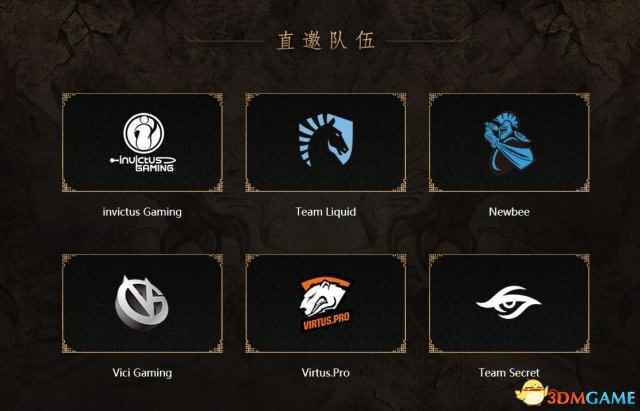The width and height of the screenshot is (640, 411).
Task: Click the orange VIRTUS.PRO text in logo
Action: 326,321
